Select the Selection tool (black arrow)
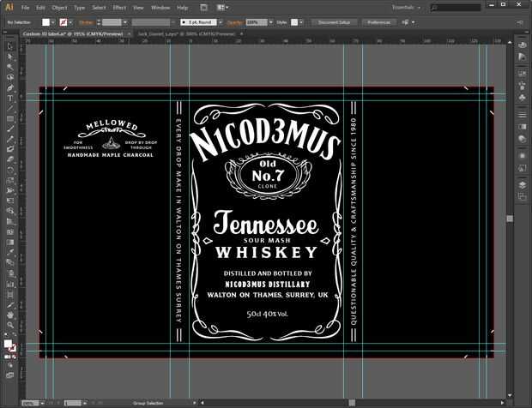The height and width of the screenshot is (408, 532). [10, 46]
